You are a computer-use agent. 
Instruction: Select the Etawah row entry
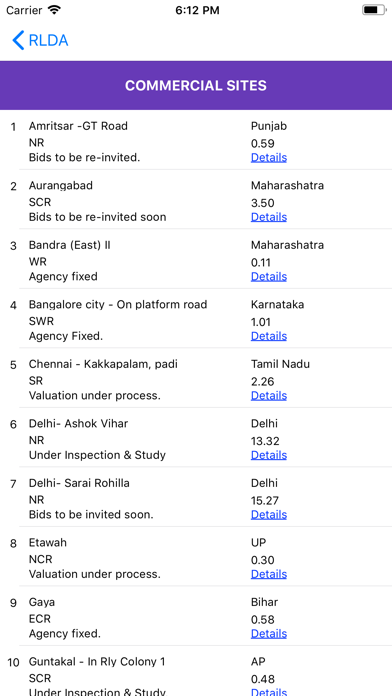point(196,556)
